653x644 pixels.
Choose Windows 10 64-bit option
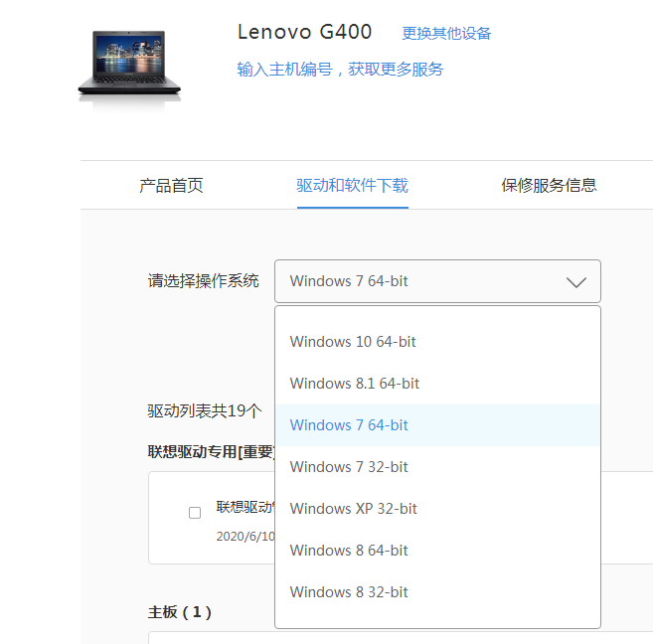[x=437, y=342]
